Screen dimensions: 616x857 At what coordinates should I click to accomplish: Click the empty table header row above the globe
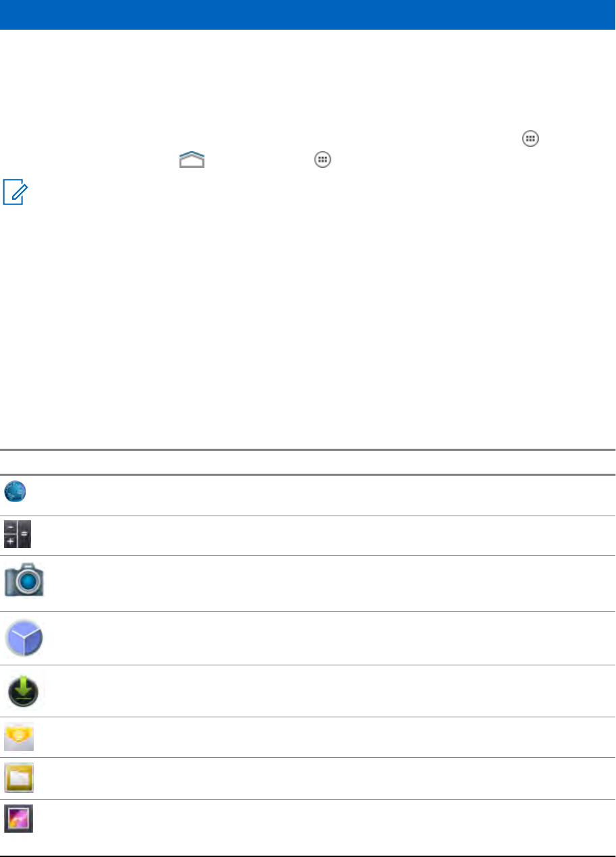click(x=308, y=462)
